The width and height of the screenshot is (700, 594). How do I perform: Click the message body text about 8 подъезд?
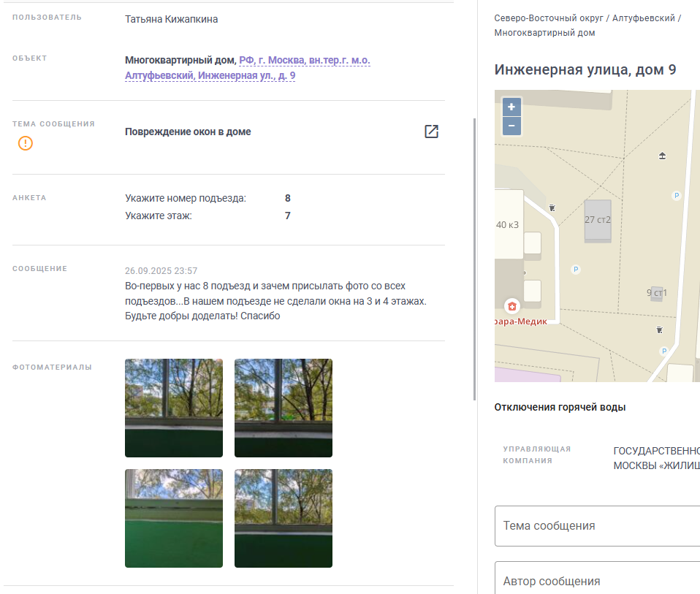pyautogui.click(x=275, y=301)
